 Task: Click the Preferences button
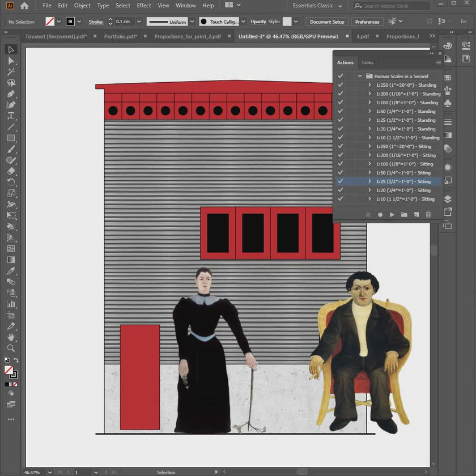(367, 22)
